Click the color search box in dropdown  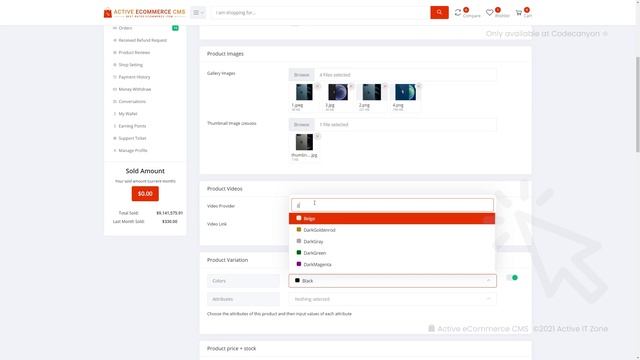pyautogui.click(x=392, y=205)
